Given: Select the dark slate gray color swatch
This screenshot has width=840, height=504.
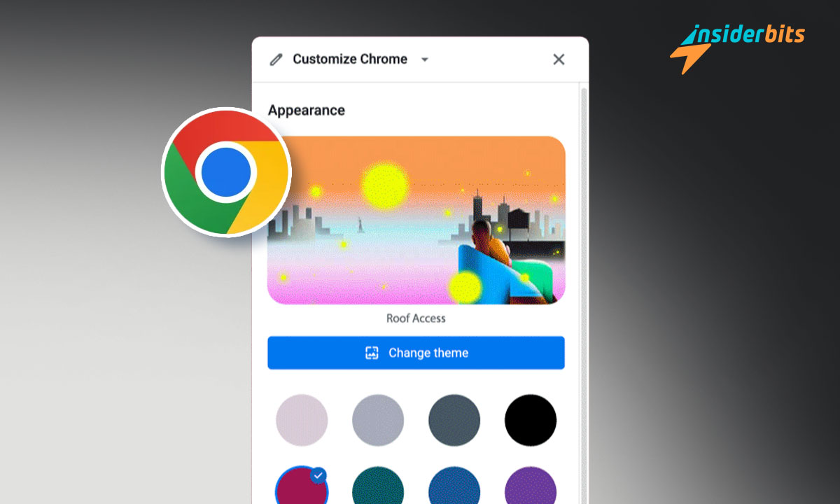Looking at the screenshot, I should click(x=454, y=420).
